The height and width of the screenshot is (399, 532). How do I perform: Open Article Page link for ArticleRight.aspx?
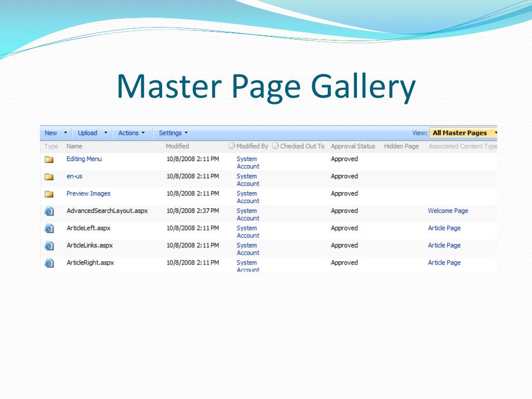(x=444, y=262)
